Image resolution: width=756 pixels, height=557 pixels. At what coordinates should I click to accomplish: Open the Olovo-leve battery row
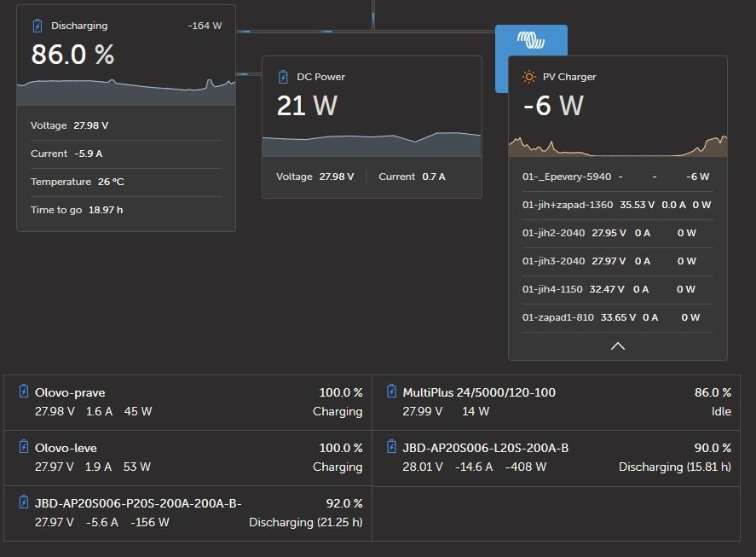(188, 458)
